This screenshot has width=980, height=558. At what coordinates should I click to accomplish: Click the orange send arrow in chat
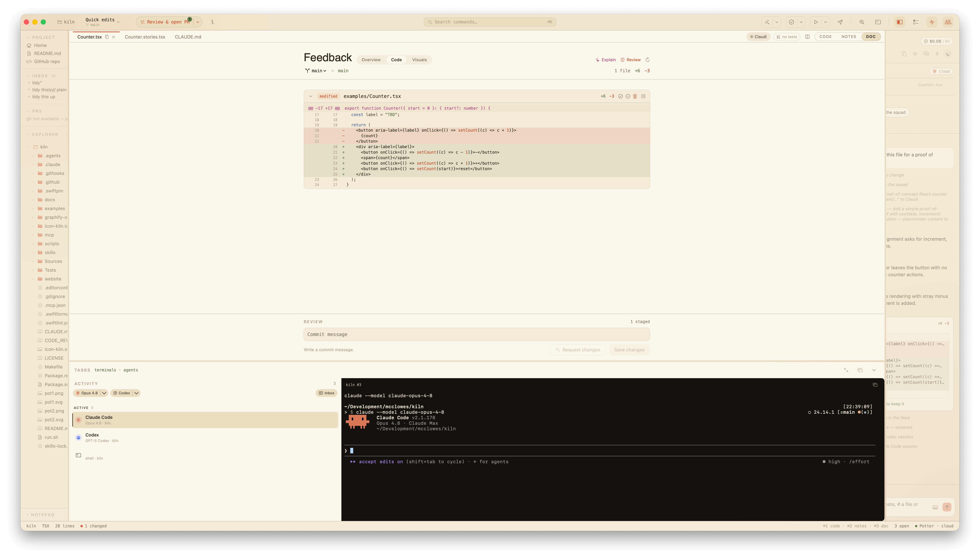(x=947, y=507)
